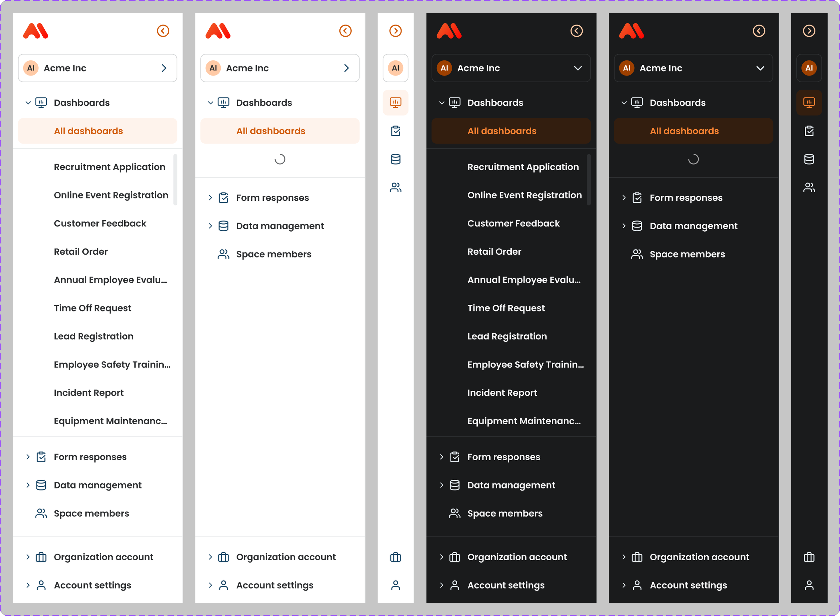Click account user icon in light collapsed sidebar

click(x=395, y=585)
